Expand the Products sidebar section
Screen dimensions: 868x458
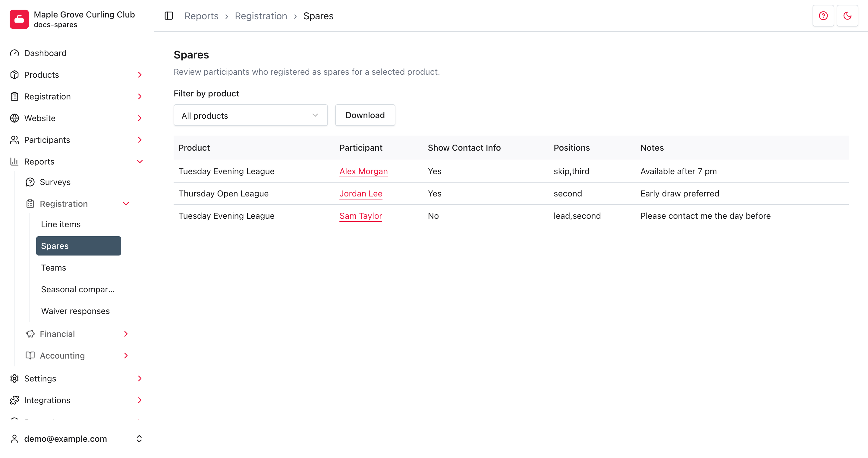coord(77,75)
